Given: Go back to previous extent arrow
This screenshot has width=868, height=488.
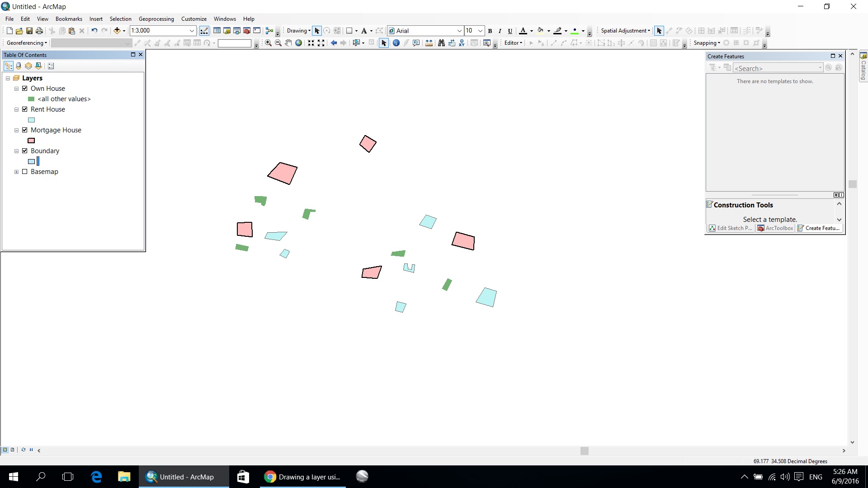Looking at the screenshot, I should point(334,43).
